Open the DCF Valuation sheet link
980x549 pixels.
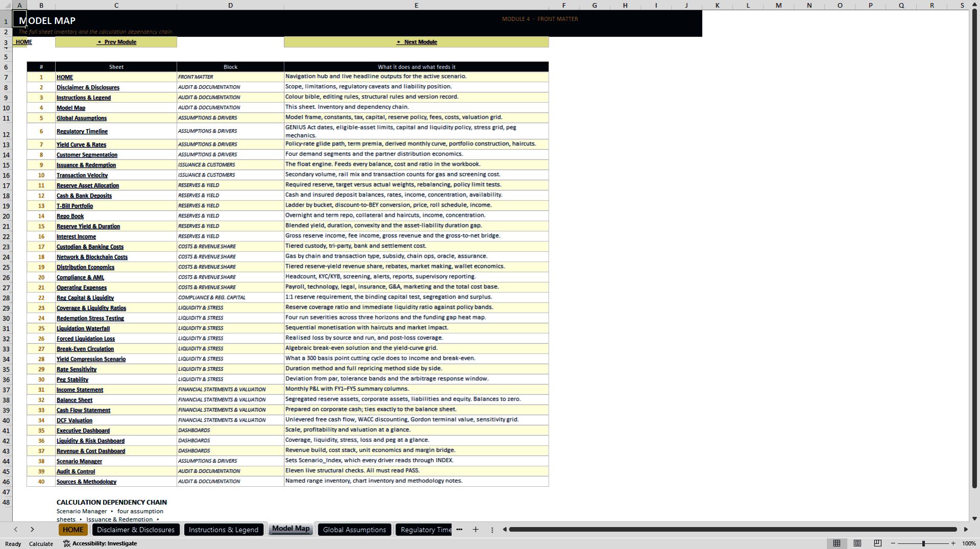75,420
